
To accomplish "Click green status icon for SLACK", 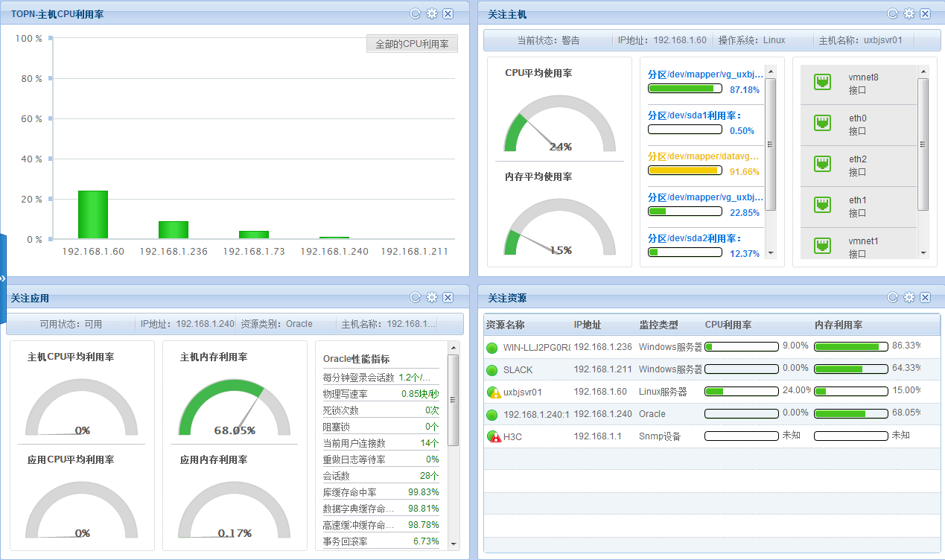I will pyautogui.click(x=491, y=370).
